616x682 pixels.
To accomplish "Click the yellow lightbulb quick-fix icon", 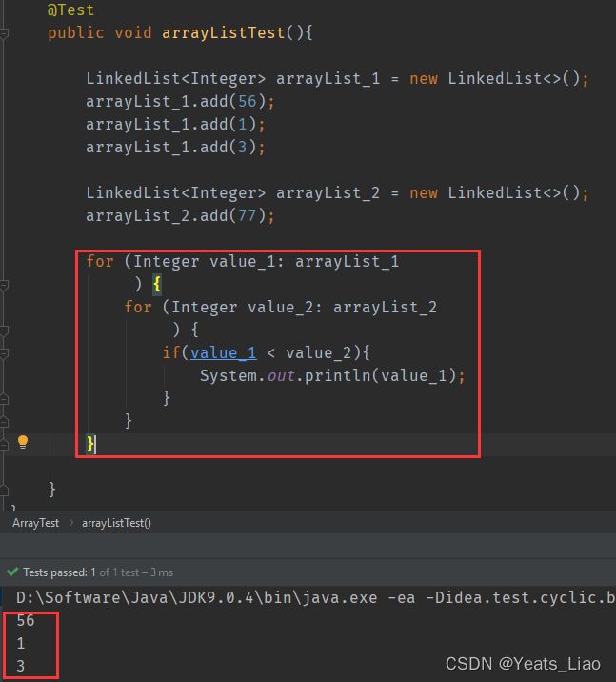I will click(x=23, y=442).
